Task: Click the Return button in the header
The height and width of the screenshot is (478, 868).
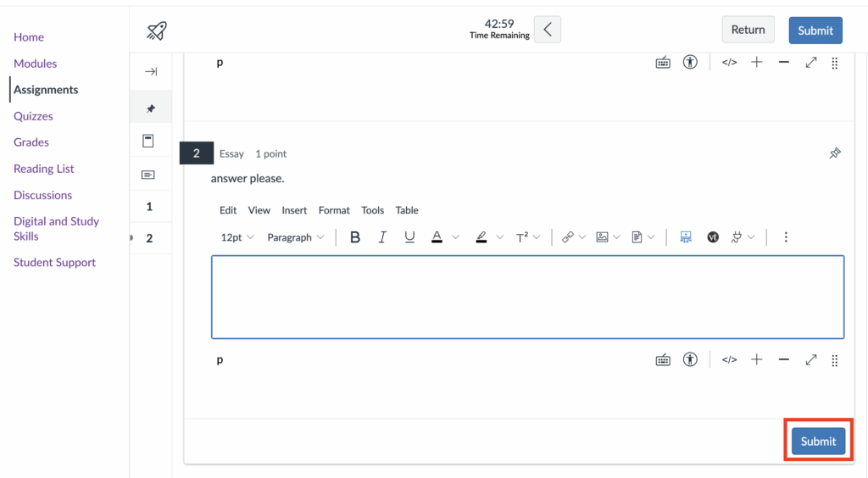Action: (748, 30)
